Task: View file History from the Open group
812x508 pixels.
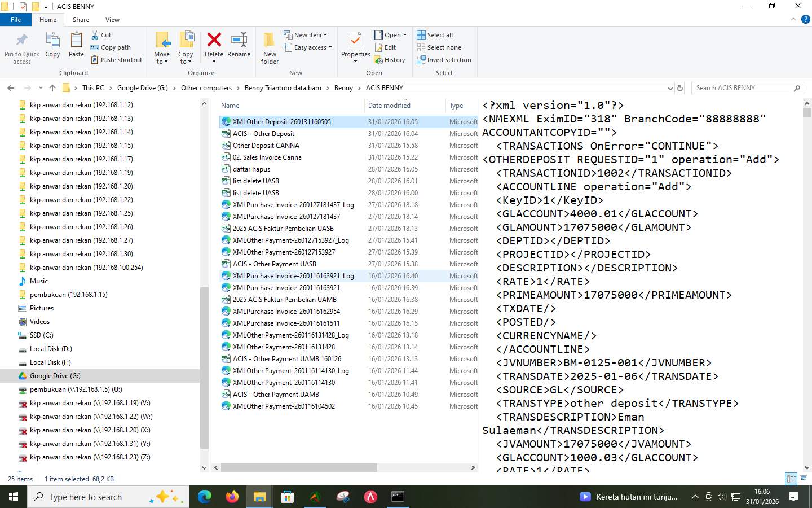Action: [394, 60]
